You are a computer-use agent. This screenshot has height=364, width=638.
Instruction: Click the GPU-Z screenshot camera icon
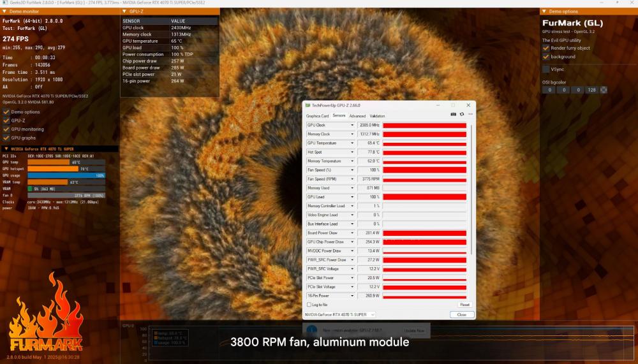pos(454,114)
